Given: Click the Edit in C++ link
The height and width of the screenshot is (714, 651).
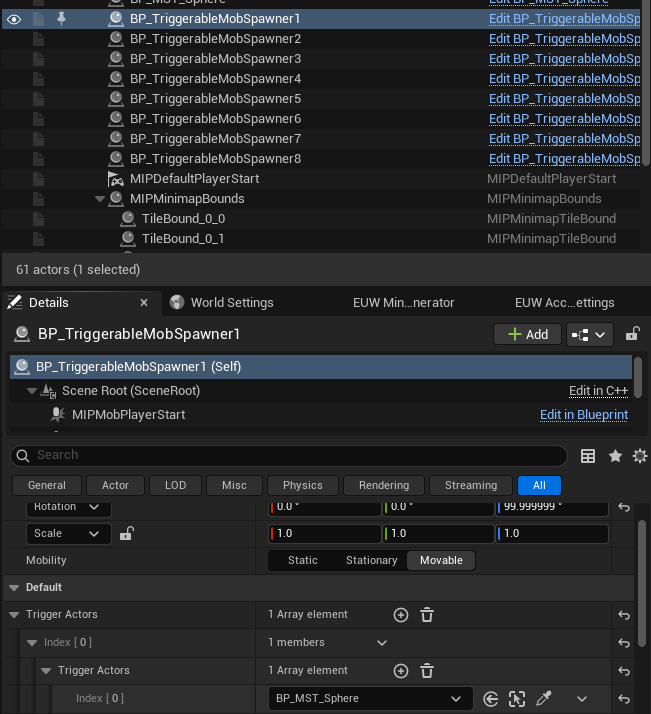Looking at the screenshot, I should point(598,391).
